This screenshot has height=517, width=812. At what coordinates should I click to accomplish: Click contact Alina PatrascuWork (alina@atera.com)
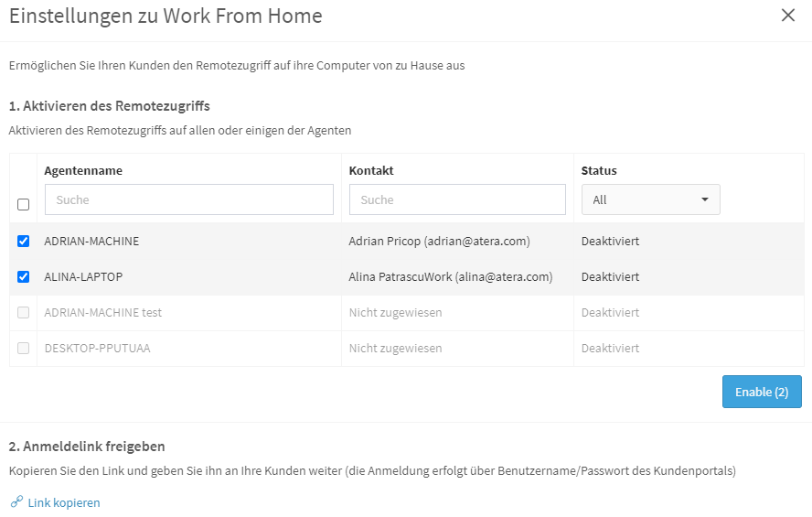[x=450, y=276]
